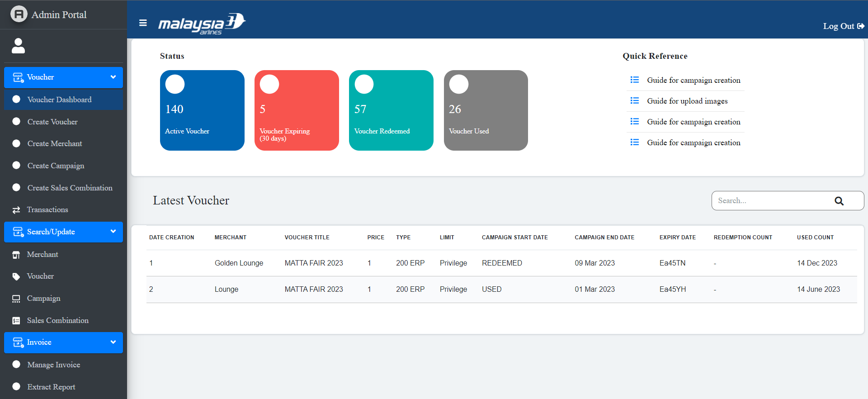The height and width of the screenshot is (399, 868).
Task: Click the REDEMPTION COUNT column header
Action: click(x=743, y=237)
